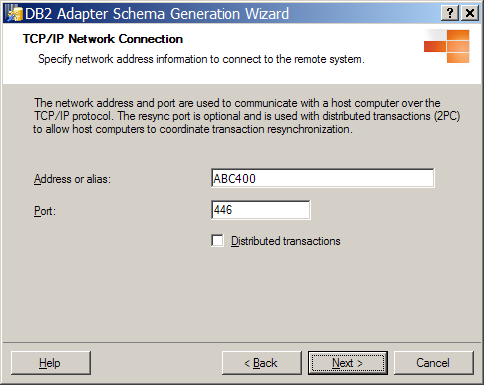The width and height of the screenshot is (484, 385).
Task: Click the Address or alias label
Action: tap(72, 179)
